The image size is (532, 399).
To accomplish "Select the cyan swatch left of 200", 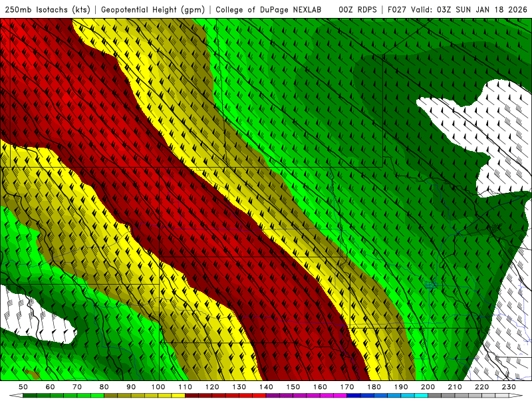I will click(x=421, y=396).
